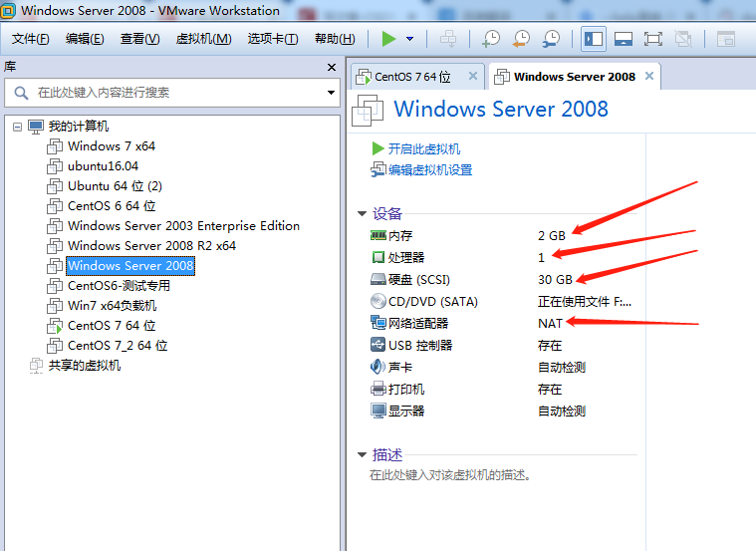
Task: Click the USB 控制器 icon
Action: [x=378, y=345]
